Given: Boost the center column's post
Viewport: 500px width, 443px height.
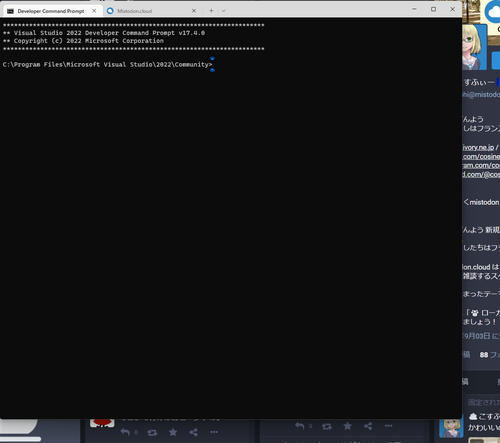Looking at the screenshot, I should 327,426.
